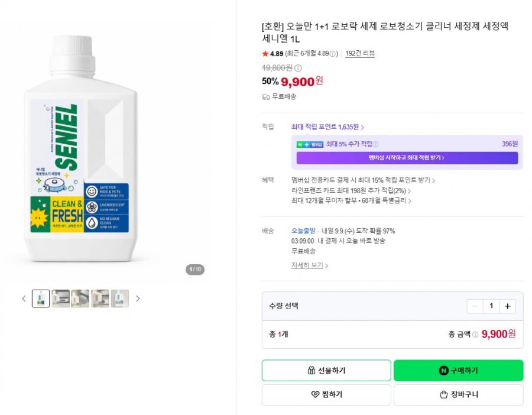This screenshot has width=532, height=415.
Task: Show the next thumbnail set with the right arrow
Action: [x=138, y=299]
